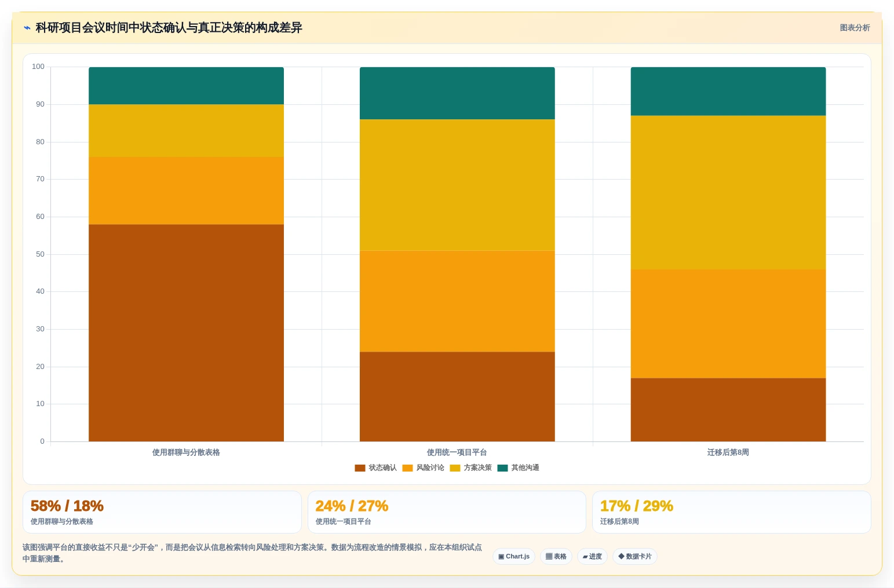The image size is (894, 588).
Task: Click the 使用统一项目平台 axis label
Action: (457, 452)
